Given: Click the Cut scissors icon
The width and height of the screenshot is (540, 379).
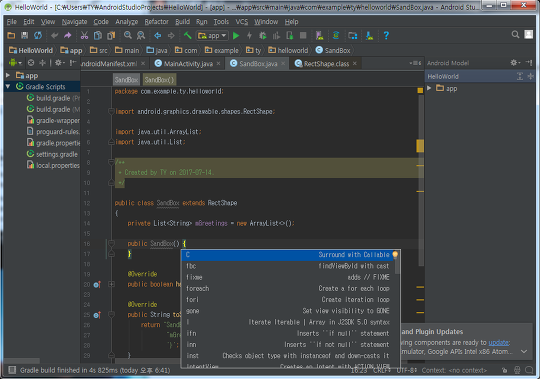Looking at the screenshot, I should pos(84,35).
